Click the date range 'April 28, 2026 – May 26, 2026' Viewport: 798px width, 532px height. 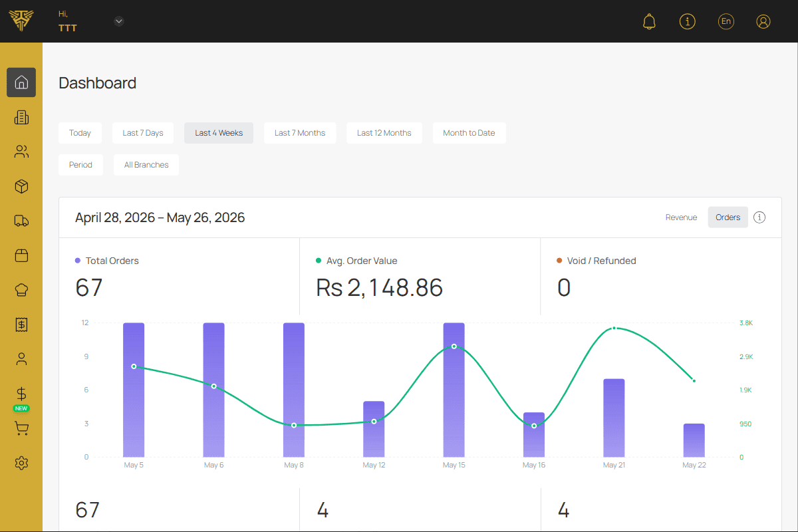[x=160, y=217]
